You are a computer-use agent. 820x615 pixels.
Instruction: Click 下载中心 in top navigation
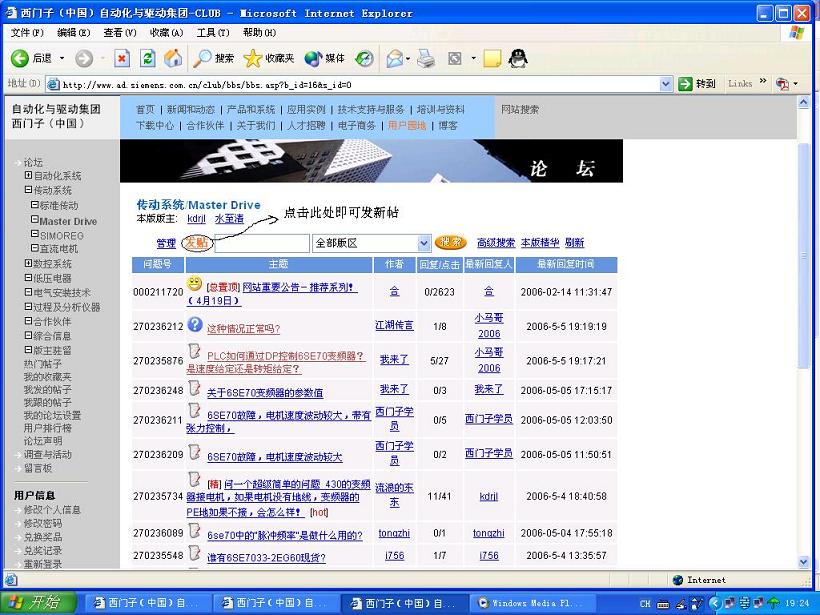(x=155, y=126)
